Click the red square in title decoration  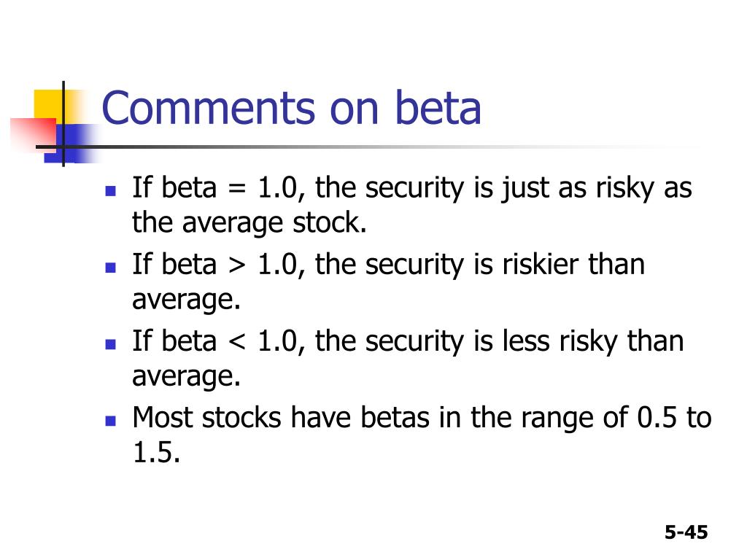pyautogui.click(x=34, y=134)
